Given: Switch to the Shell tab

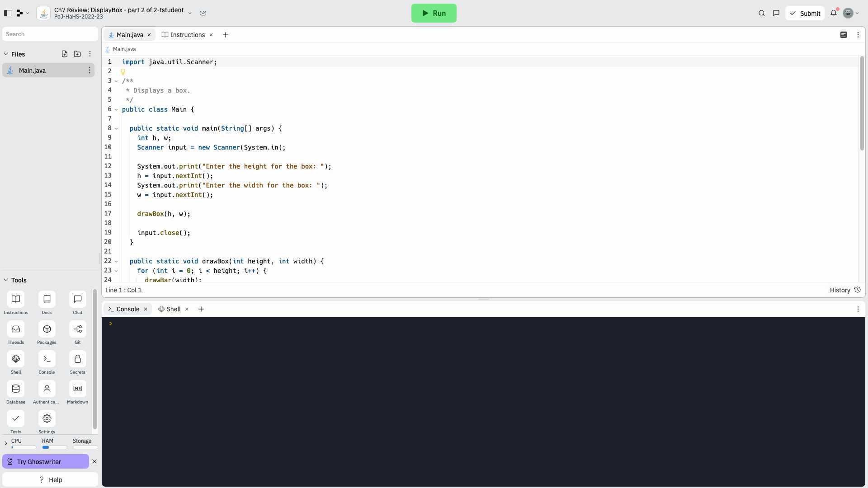Looking at the screenshot, I should click(173, 309).
